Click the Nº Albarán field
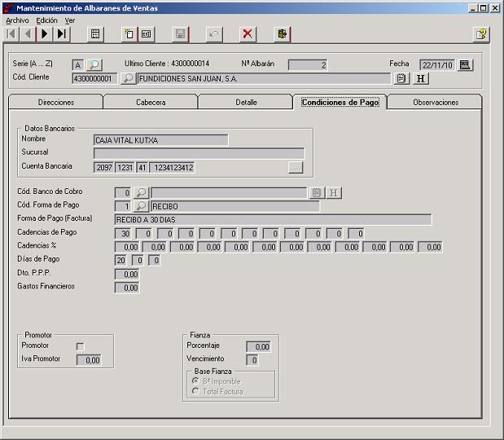Image resolution: width=504 pixels, height=440 pixels. (308, 65)
